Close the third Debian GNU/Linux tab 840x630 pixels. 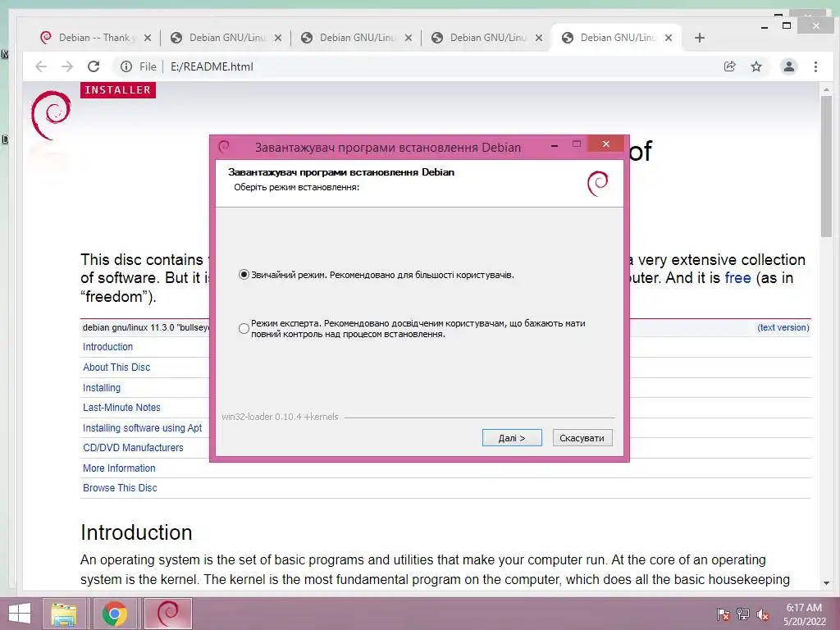(x=409, y=38)
